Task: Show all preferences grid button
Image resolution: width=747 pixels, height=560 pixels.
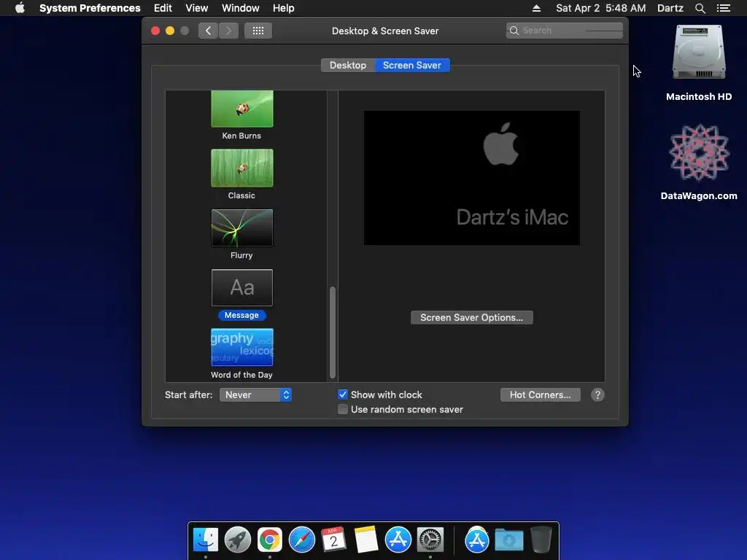Action: [x=258, y=31]
